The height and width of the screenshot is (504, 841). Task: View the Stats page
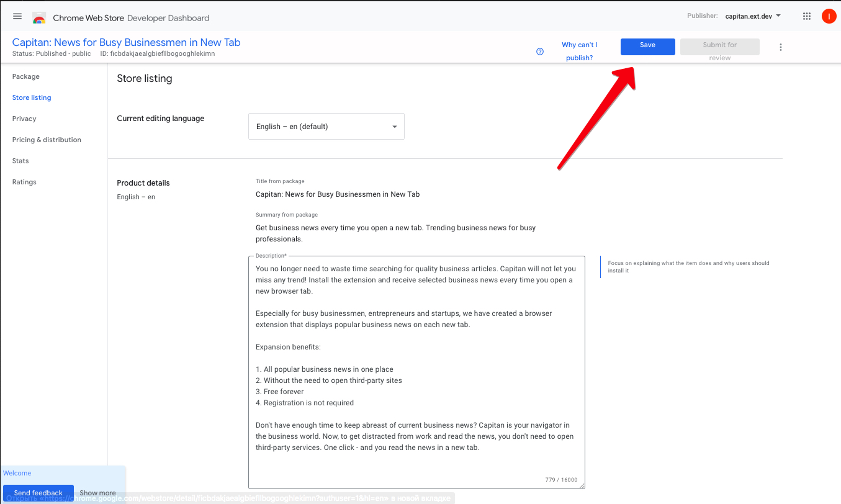(20, 161)
